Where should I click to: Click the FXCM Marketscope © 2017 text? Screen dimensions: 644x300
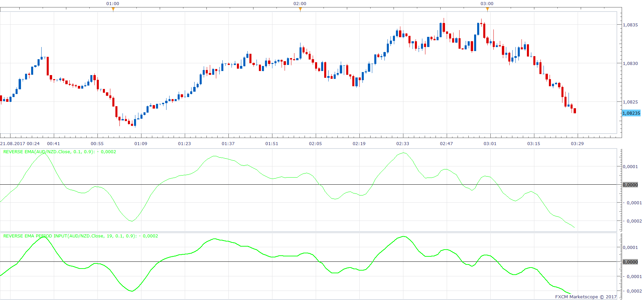[x=586, y=297]
